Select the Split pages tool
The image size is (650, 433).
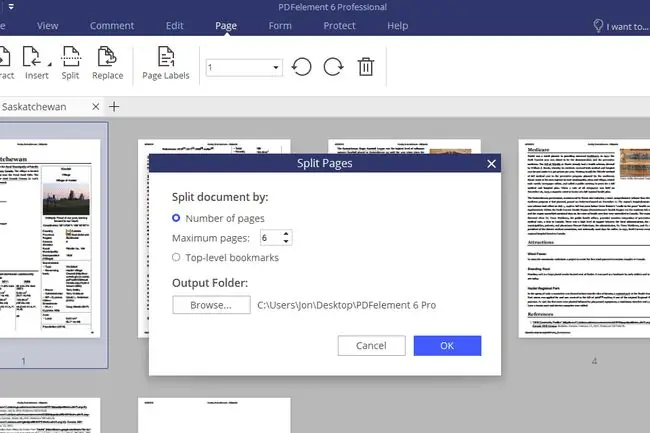[x=70, y=63]
